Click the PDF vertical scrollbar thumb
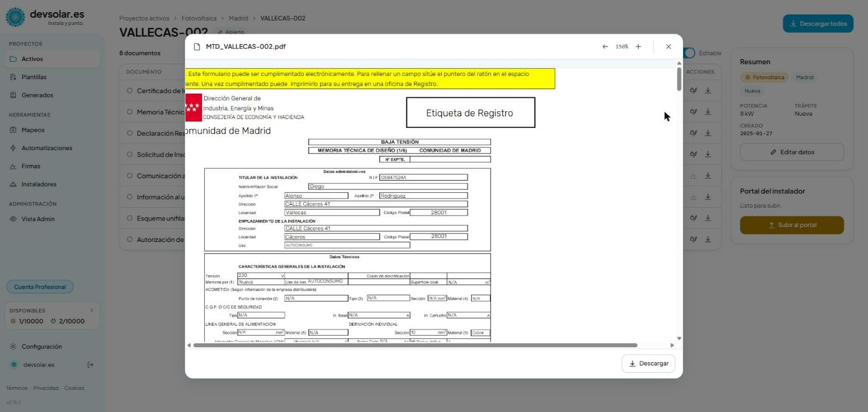868x412 pixels. click(x=679, y=79)
